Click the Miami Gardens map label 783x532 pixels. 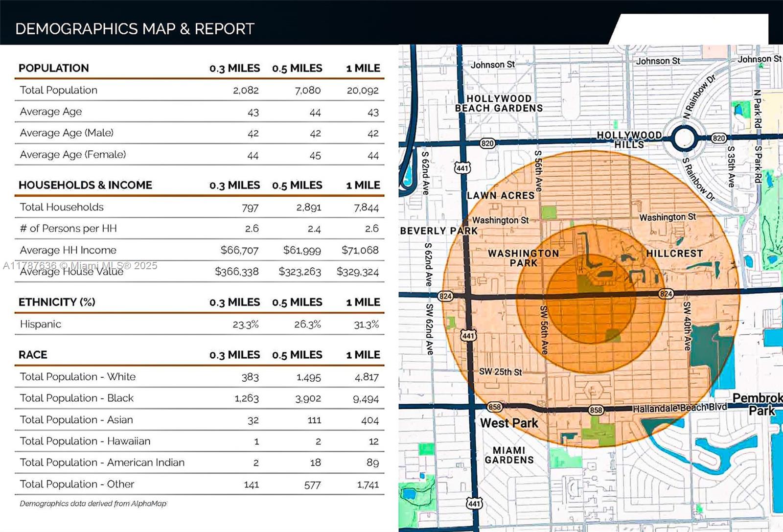click(x=509, y=455)
